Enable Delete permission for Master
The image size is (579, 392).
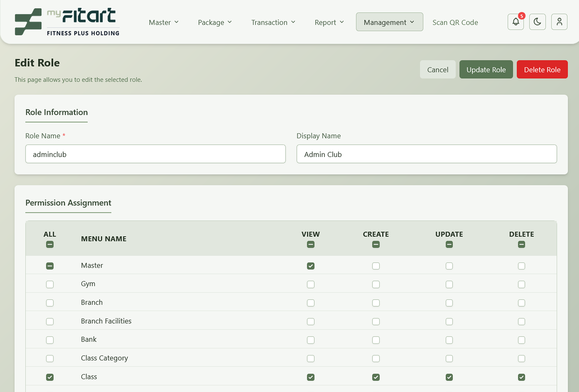pos(521,266)
